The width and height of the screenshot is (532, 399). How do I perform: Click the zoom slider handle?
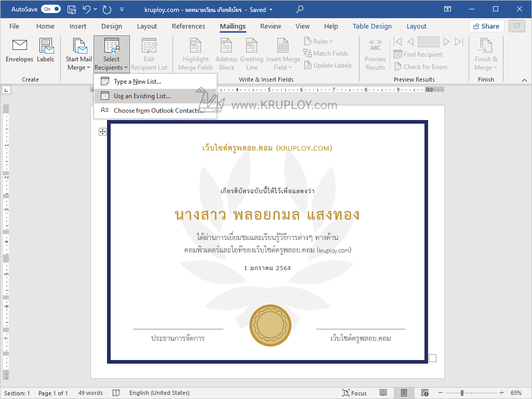point(461,393)
